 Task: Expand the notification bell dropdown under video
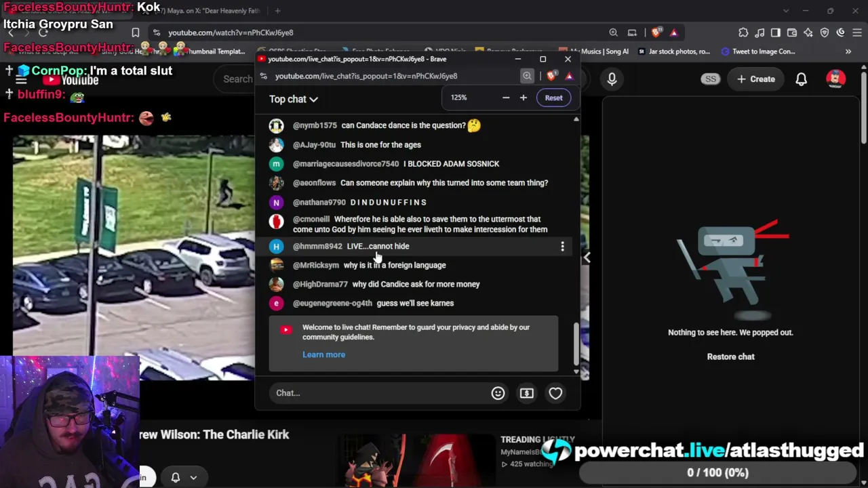(x=193, y=478)
